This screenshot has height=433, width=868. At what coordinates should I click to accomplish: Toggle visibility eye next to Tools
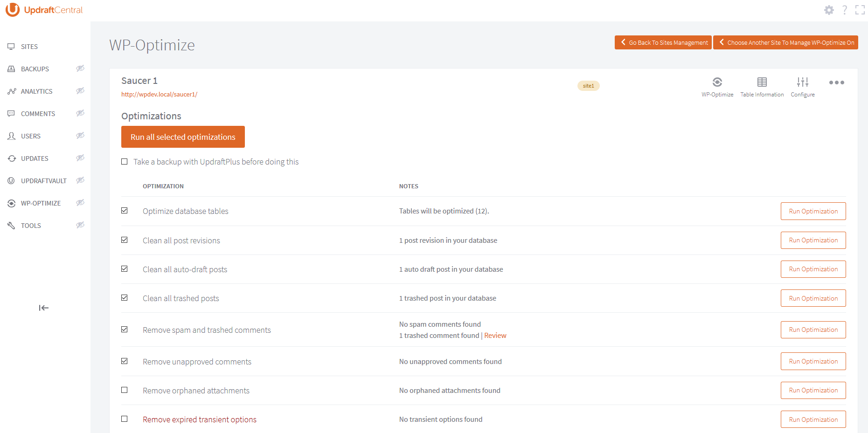[80, 225]
